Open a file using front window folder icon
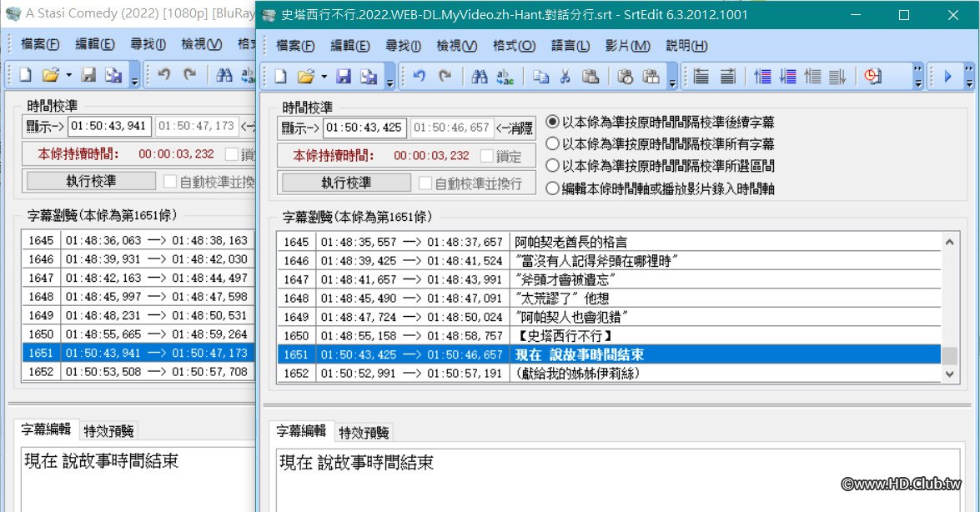This screenshot has height=512, width=980. 305,76
